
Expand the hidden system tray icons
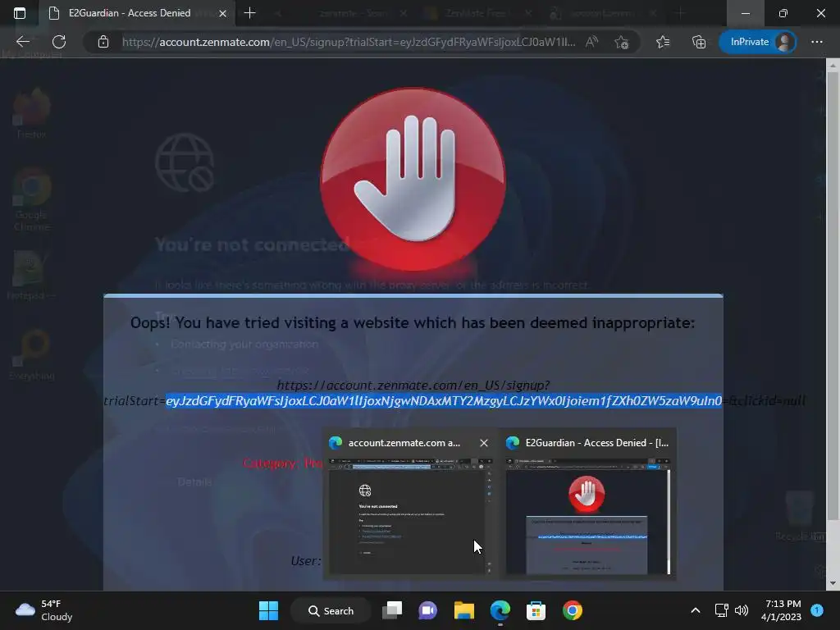696,610
